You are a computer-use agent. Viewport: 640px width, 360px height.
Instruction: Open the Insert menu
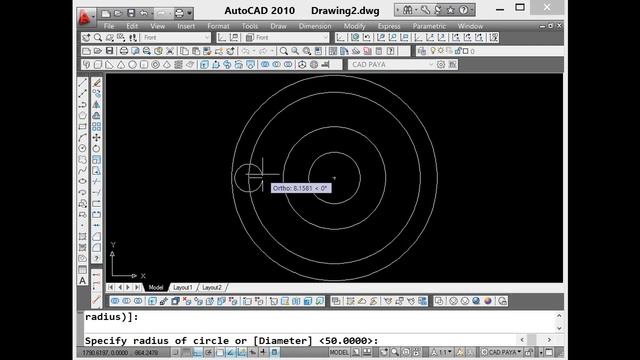[186, 26]
